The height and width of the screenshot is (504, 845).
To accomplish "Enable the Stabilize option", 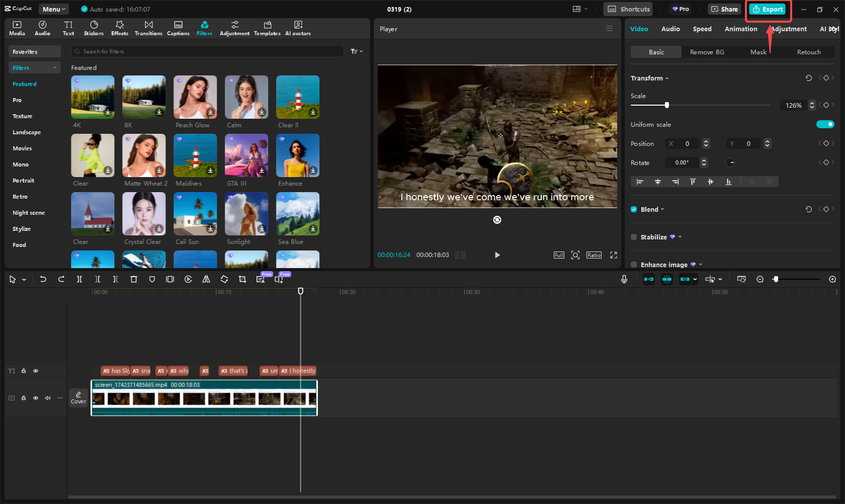I will [634, 237].
